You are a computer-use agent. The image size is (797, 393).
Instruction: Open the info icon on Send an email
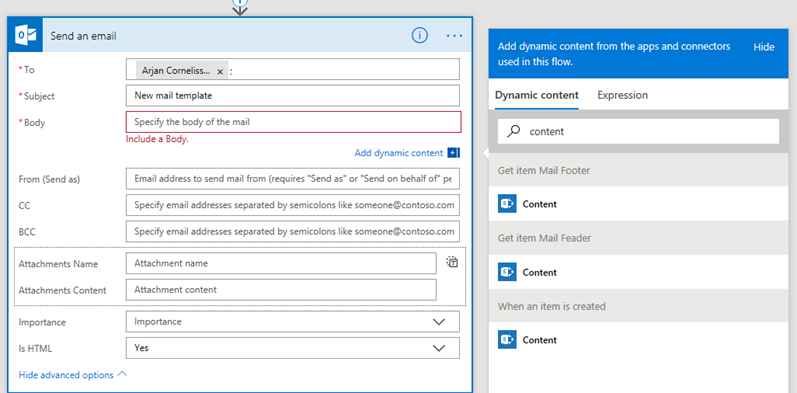(x=419, y=36)
